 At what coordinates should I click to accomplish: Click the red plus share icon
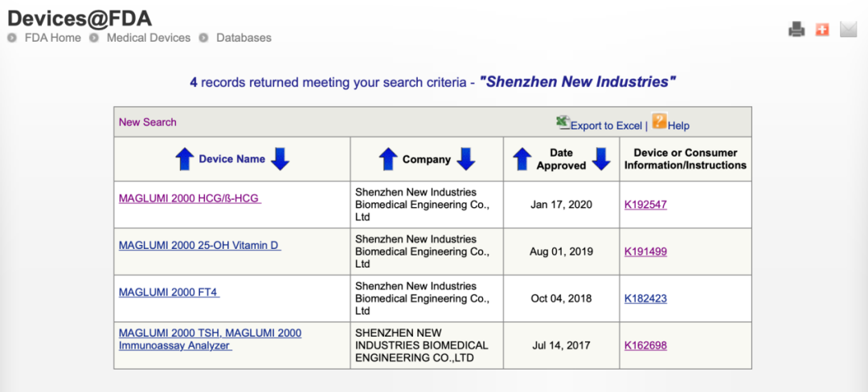click(821, 30)
